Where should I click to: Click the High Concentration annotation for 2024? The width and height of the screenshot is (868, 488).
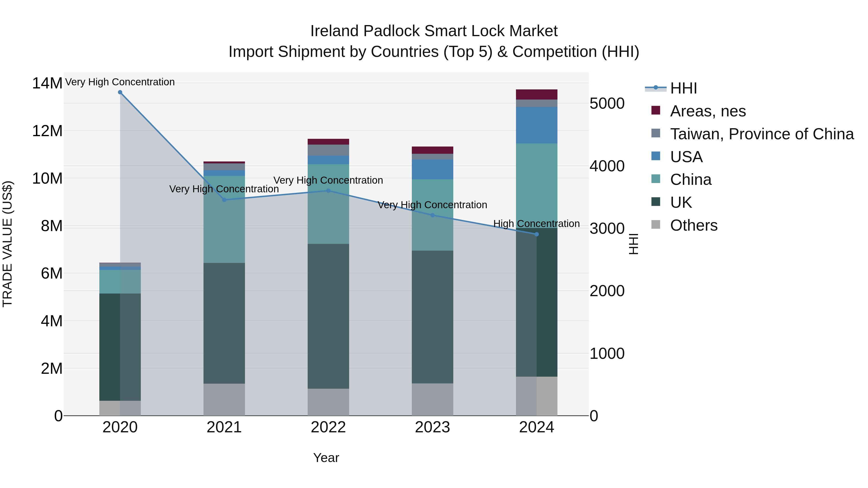pos(537,224)
